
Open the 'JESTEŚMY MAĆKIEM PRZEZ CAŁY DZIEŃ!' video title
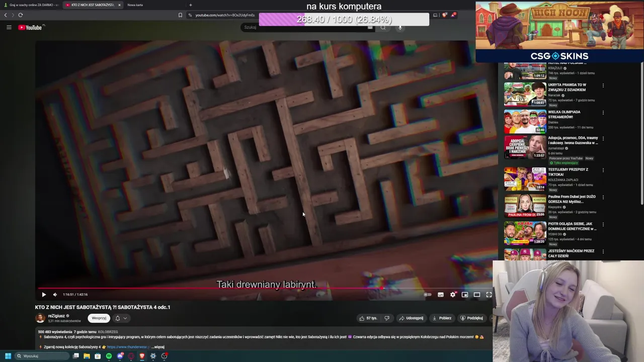coord(571,253)
